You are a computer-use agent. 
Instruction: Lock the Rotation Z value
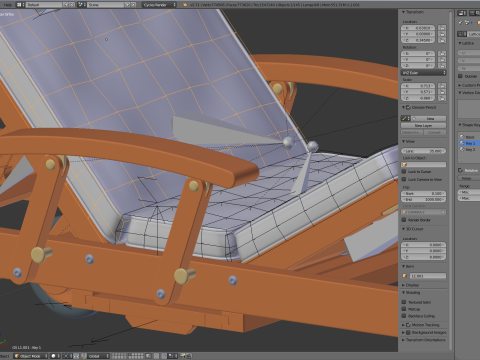pos(442,66)
